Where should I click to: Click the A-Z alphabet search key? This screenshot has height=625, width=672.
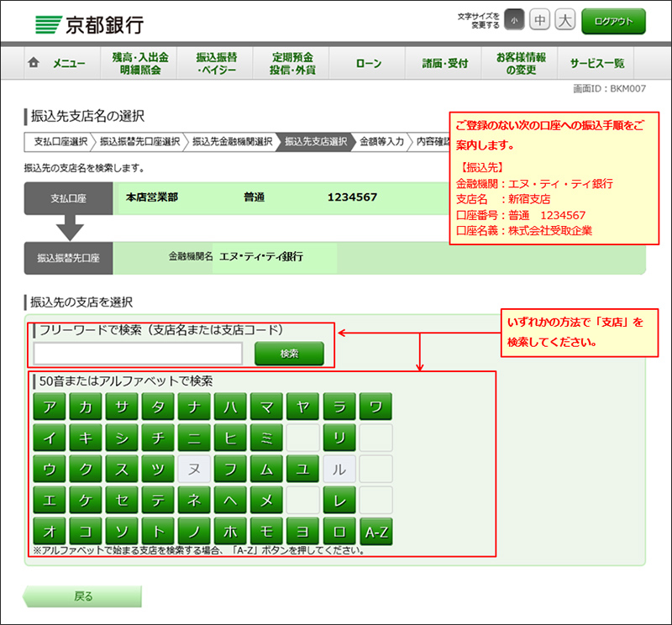pos(375,532)
